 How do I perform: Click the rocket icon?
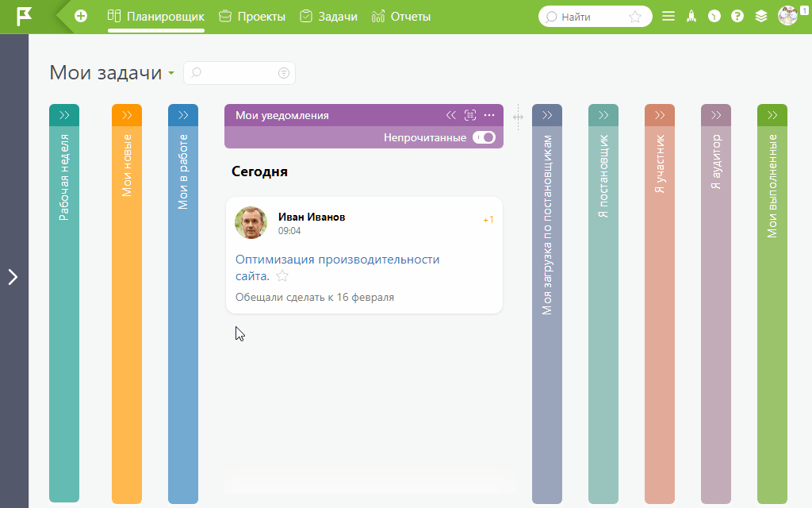pyautogui.click(x=691, y=16)
